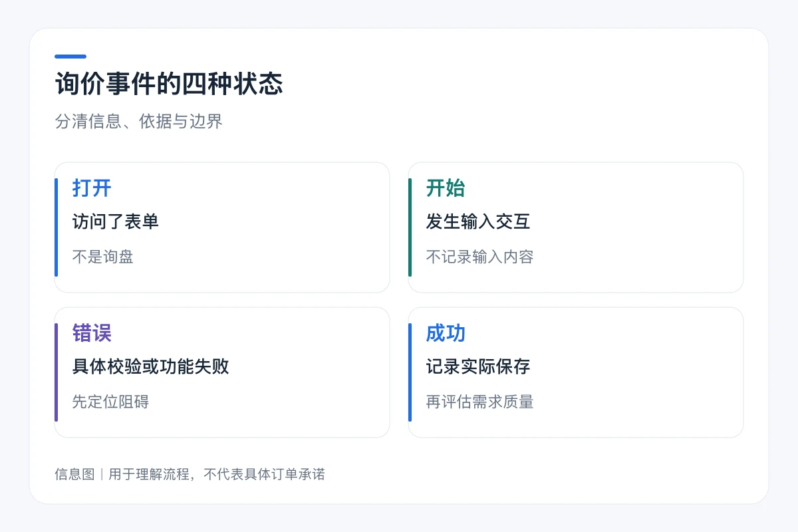Image resolution: width=798 pixels, height=532 pixels.
Task: Click the note 不是询盘
Action: click(103, 257)
